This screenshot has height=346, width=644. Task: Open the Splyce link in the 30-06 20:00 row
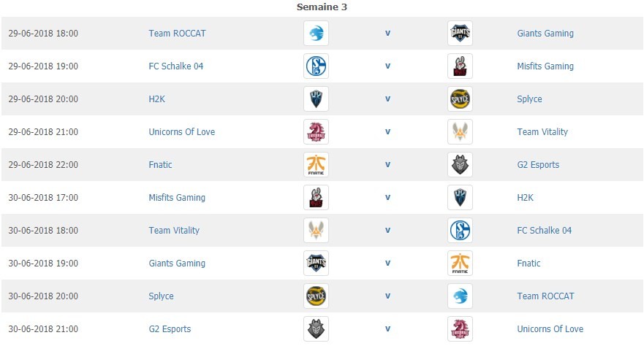[x=161, y=296]
